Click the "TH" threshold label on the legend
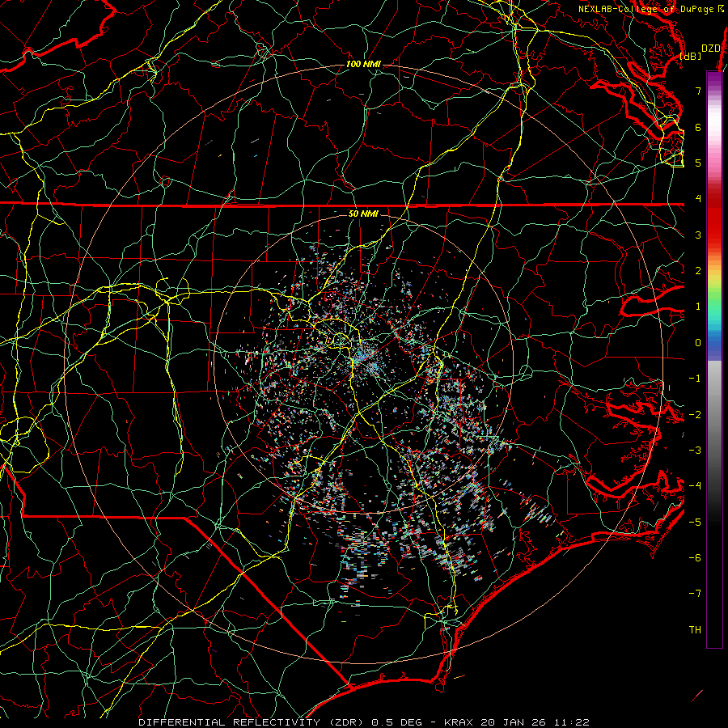The height and width of the screenshot is (728, 728). click(x=695, y=630)
